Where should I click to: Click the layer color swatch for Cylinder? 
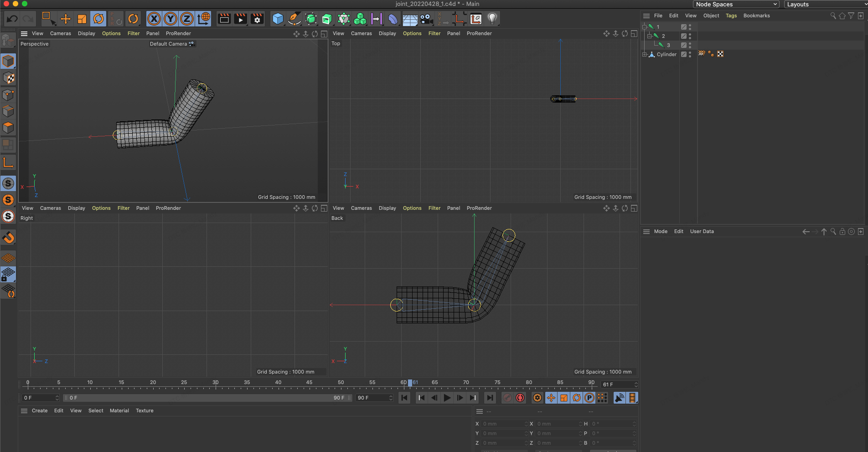pyautogui.click(x=683, y=54)
